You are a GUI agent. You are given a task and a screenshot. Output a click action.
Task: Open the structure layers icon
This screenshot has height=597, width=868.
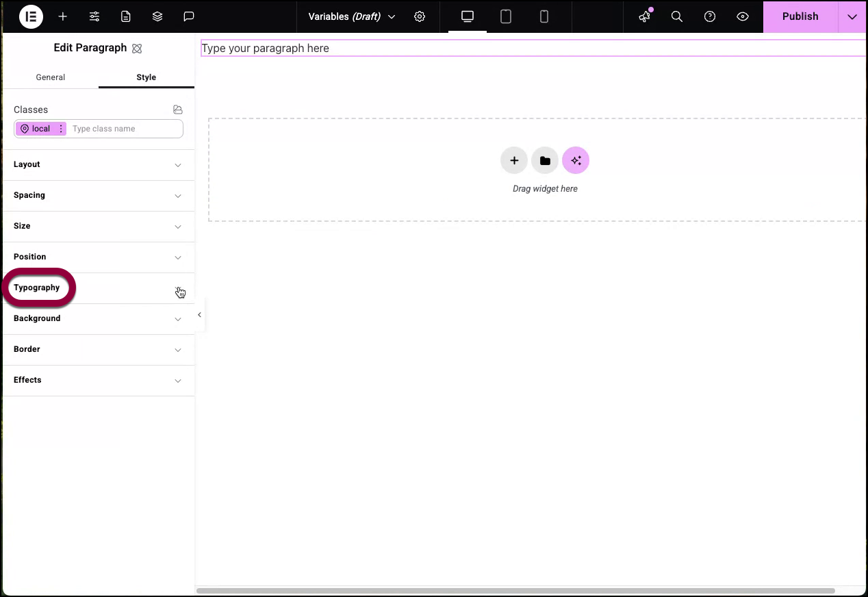(157, 16)
